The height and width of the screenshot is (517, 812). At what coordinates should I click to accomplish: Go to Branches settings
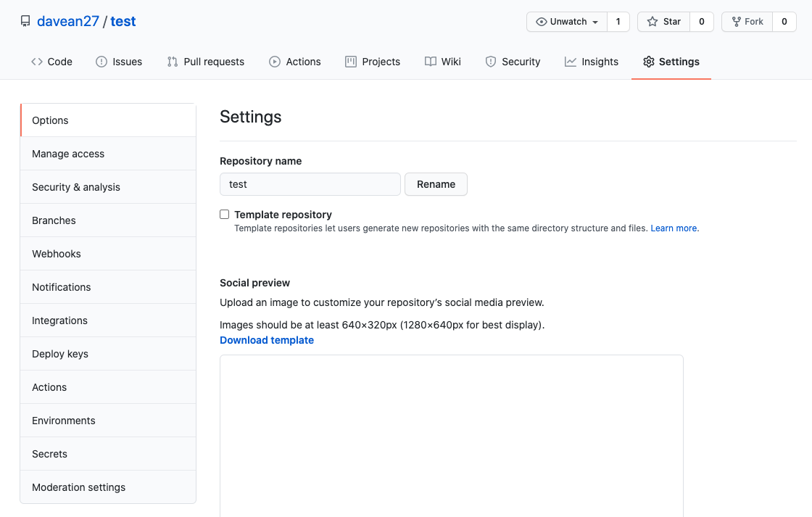point(108,220)
